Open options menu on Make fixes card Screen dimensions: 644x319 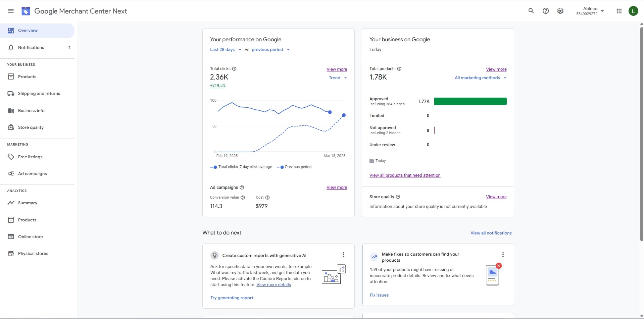(503, 255)
